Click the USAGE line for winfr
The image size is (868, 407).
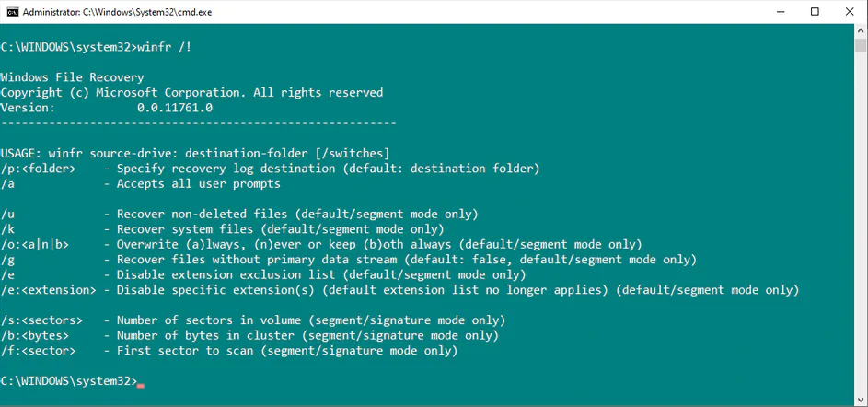pyautogui.click(x=195, y=153)
